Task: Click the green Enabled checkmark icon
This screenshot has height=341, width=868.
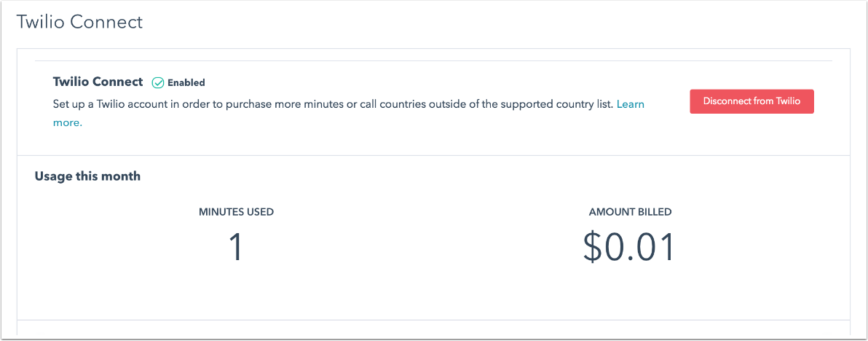Action: pyautogui.click(x=158, y=83)
